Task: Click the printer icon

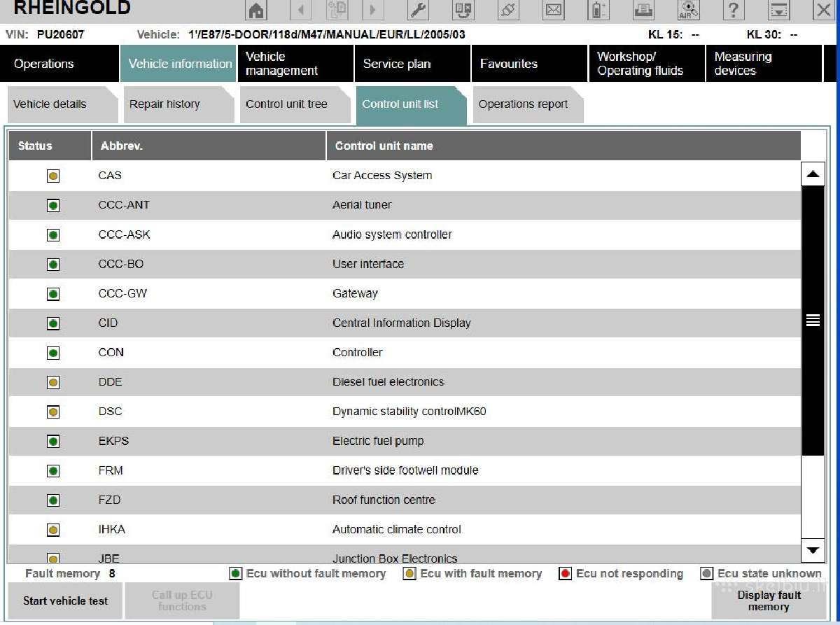Action: (x=643, y=10)
